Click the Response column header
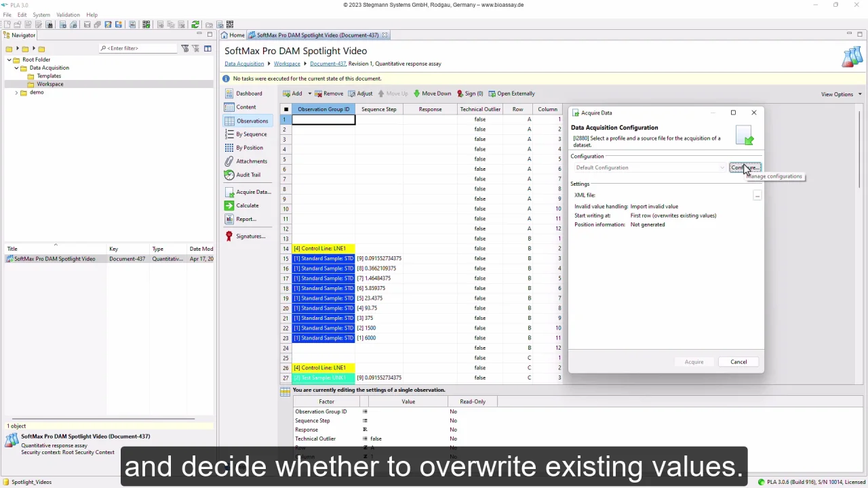 pyautogui.click(x=430, y=109)
